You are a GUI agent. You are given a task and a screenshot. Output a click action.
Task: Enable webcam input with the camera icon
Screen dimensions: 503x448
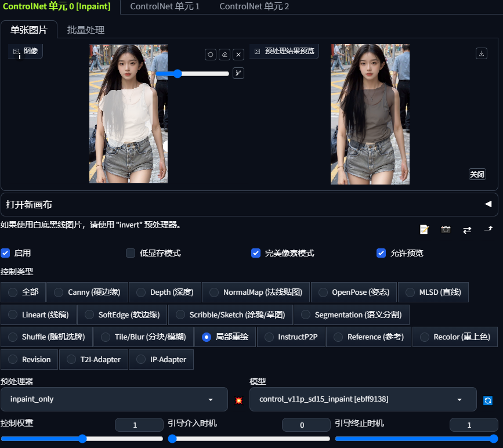tap(446, 229)
